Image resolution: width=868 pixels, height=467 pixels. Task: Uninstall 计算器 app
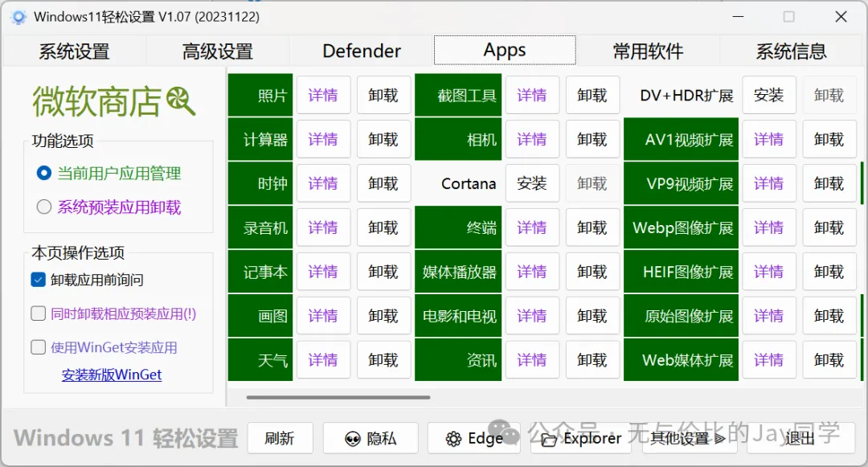[x=383, y=139]
